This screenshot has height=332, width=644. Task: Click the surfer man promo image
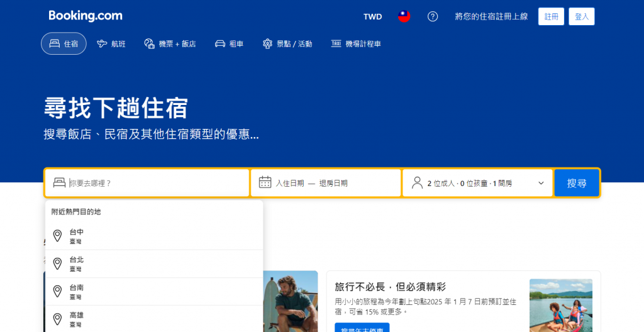click(291, 301)
